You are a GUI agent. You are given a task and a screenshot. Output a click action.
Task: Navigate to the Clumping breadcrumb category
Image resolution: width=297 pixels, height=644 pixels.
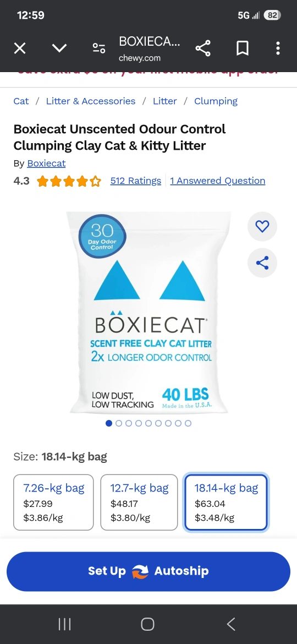click(216, 101)
